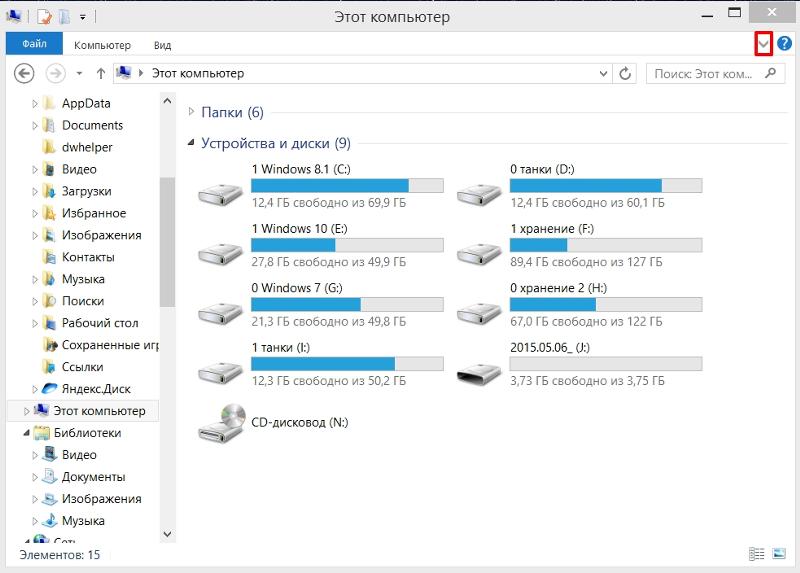Expand the Documents tree node
The width and height of the screenshot is (800, 573).
click(35, 125)
